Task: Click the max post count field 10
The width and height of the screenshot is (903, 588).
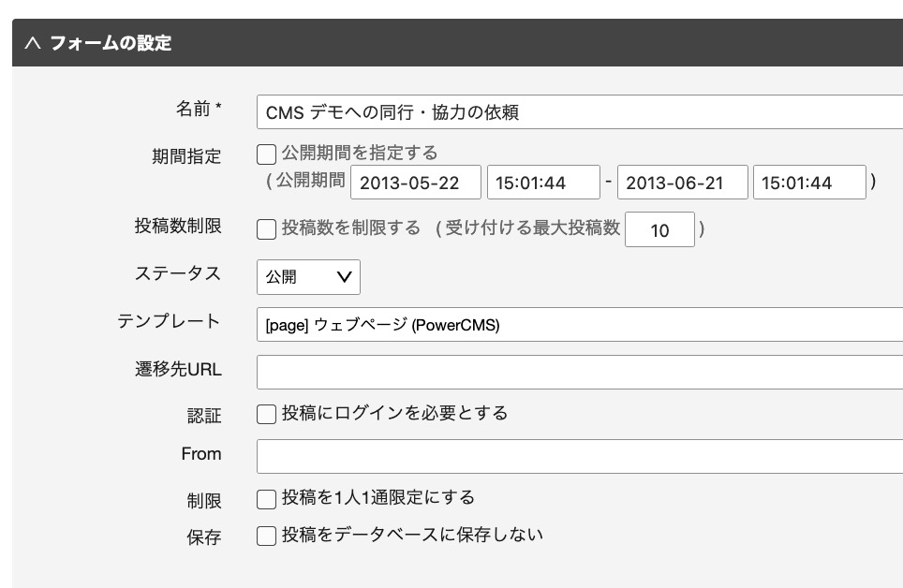Action: [x=660, y=229]
